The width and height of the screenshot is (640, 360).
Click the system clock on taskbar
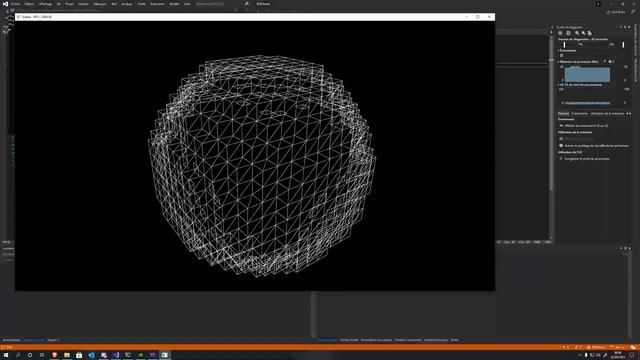click(x=618, y=355)
